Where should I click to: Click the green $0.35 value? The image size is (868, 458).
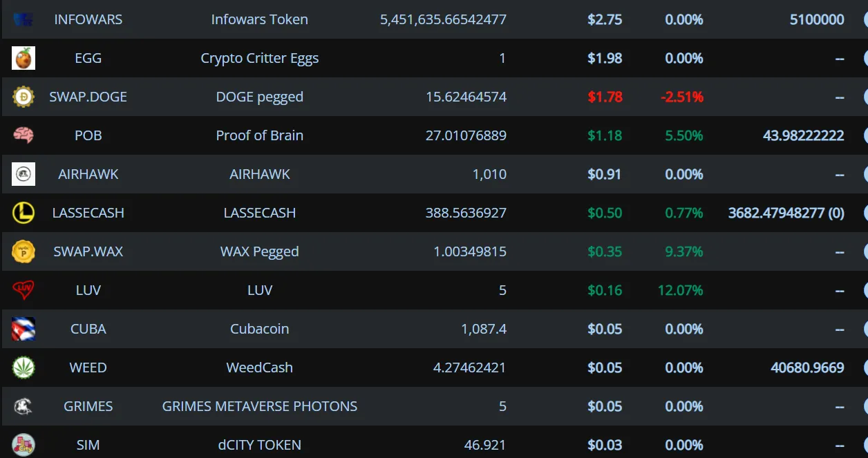coord(605,251)
